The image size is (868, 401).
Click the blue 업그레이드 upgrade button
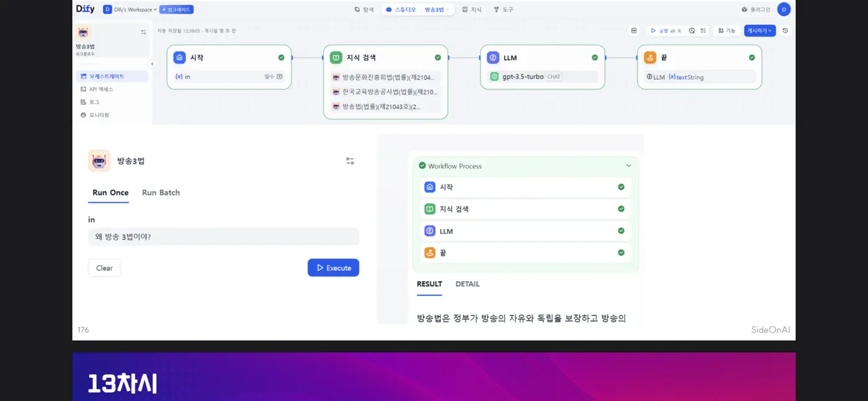[x=177, y=9]
